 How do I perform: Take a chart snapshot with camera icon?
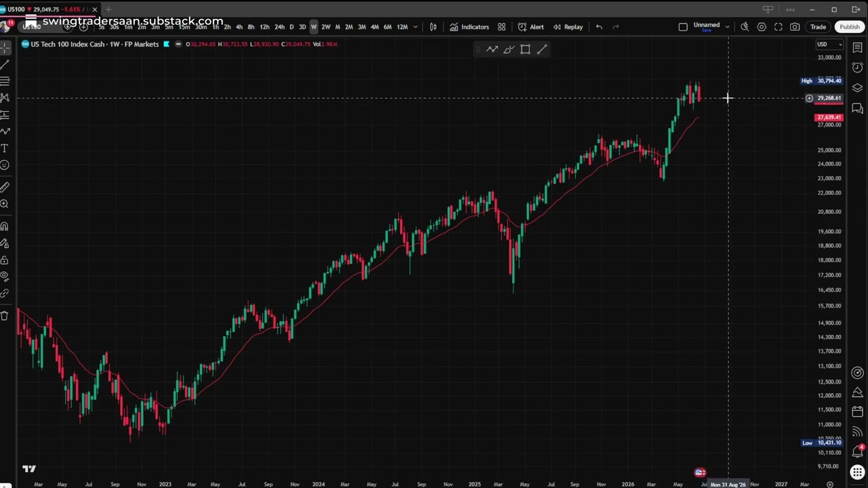(x=795, y=27)
